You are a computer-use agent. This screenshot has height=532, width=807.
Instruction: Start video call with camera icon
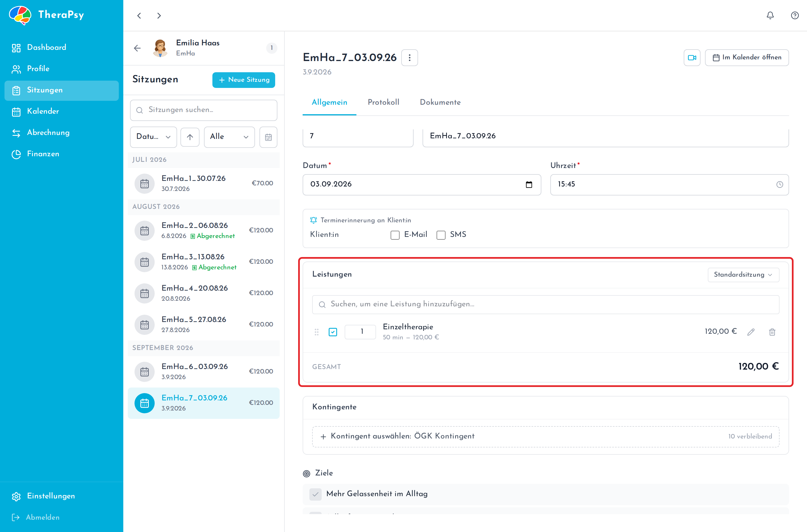(x=692, y=58)
